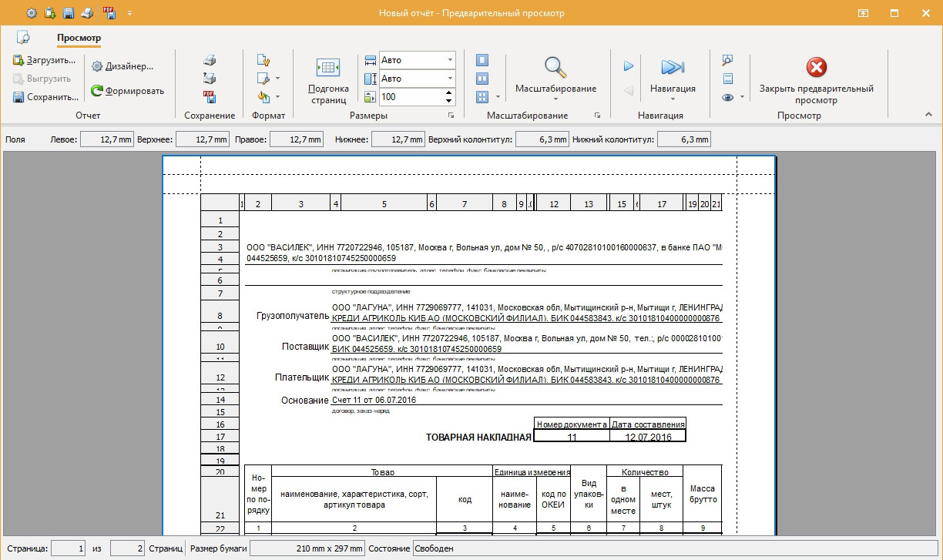The width and height of the screenshot is (943, 560).
Task: Click the Счет 11 от 06.07.2016 text
Action: coord(374,401)
